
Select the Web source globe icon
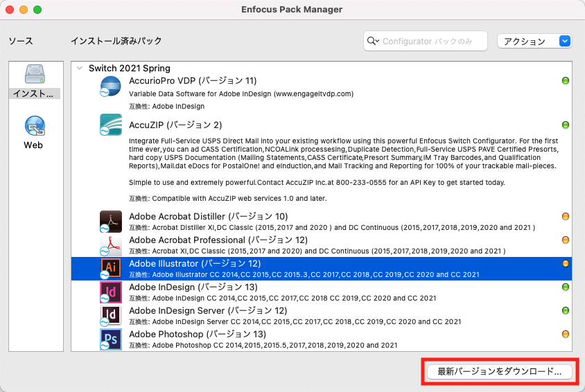click(35, 125)
